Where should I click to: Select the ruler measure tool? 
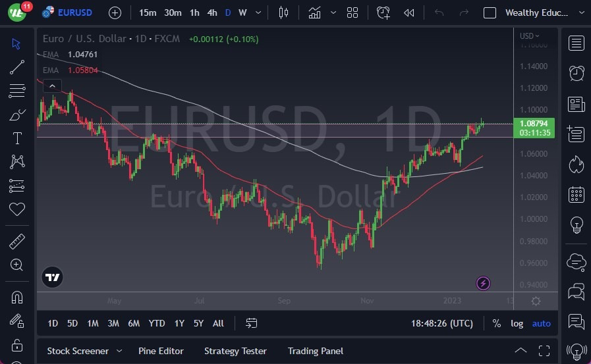[x=17, y=242]
